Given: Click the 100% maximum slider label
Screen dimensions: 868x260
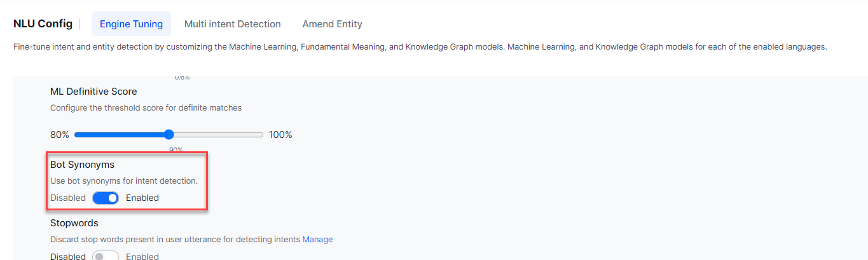Looking at the screenshot, I should pyautogui.click(x=280, y=135).
